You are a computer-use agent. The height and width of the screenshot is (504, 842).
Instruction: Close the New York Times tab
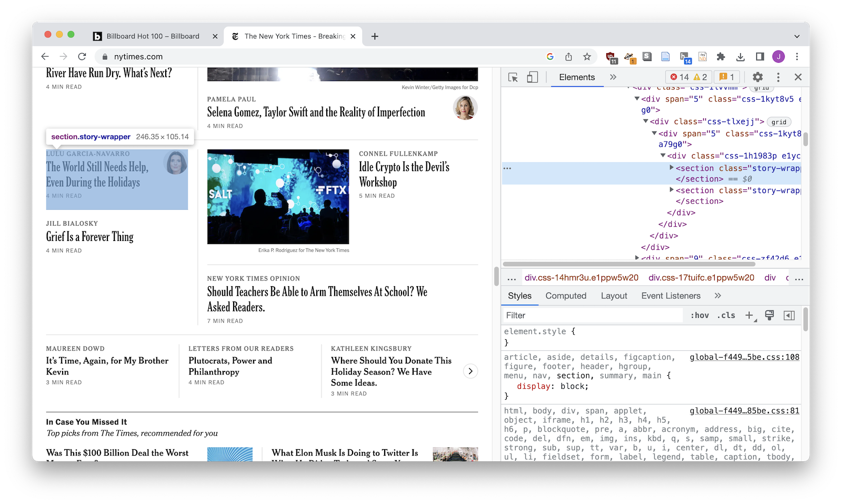(x=353, y=36)
